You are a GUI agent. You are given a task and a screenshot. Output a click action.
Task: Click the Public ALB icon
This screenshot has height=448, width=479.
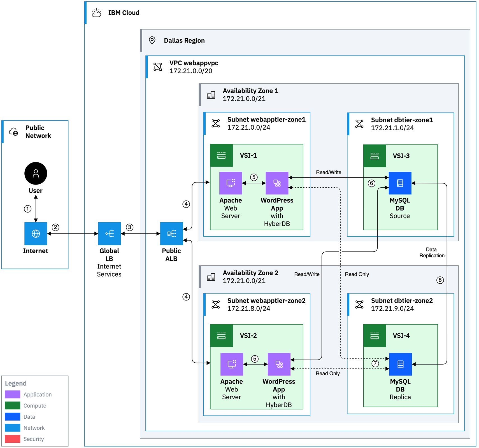point(171,234)
